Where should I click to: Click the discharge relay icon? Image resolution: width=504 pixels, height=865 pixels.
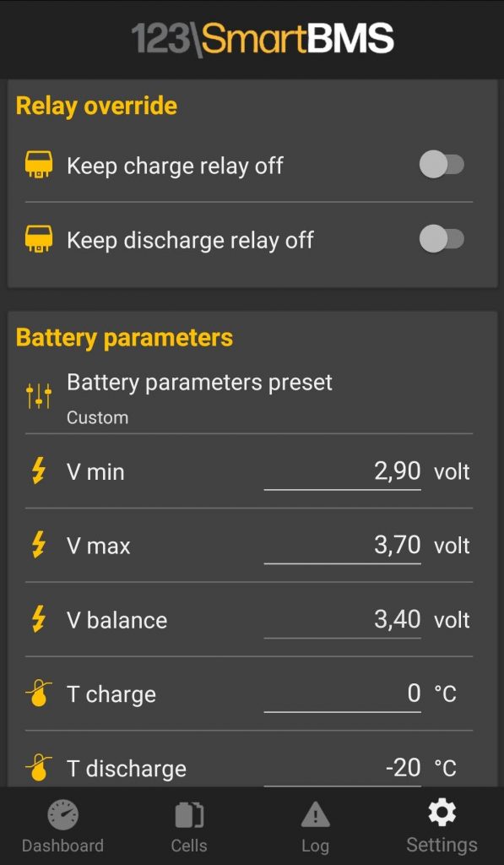[39, 239]
